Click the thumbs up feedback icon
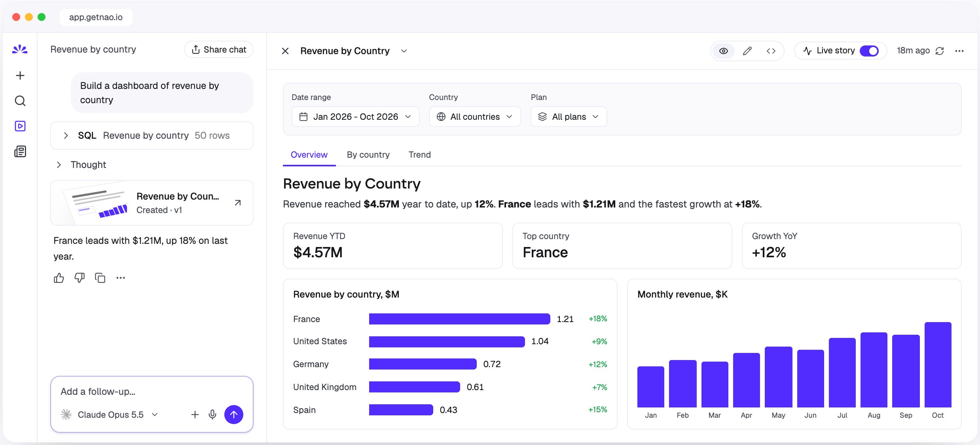Screen dimensions: 980x445 click(x=59, y=278)
